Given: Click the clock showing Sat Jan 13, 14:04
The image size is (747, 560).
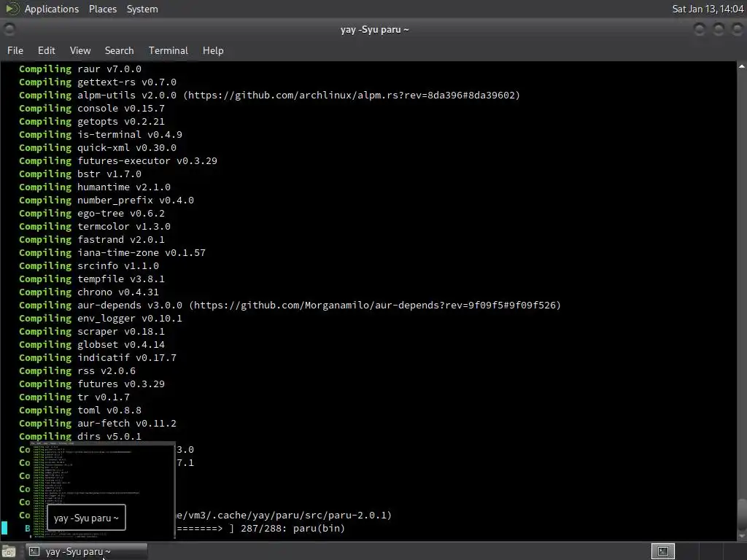Looking at the screenshot, I should pyautogui.click(x=708, y=9).
